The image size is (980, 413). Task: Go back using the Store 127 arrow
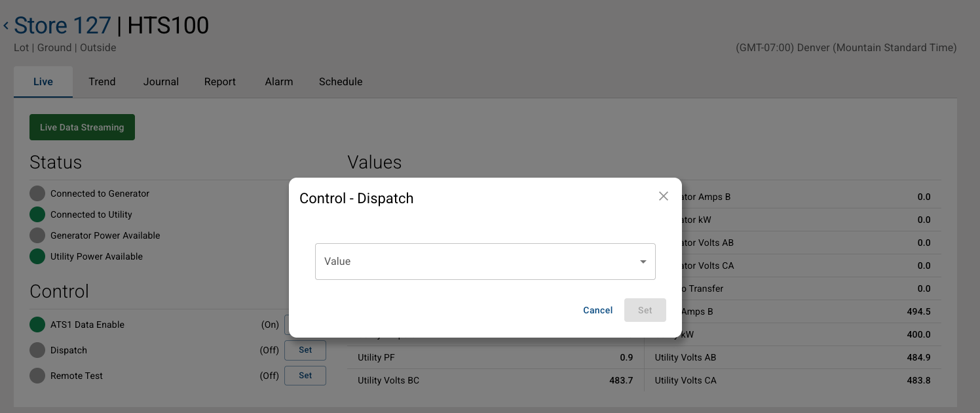pyautogui.click(x=6, y=26)
